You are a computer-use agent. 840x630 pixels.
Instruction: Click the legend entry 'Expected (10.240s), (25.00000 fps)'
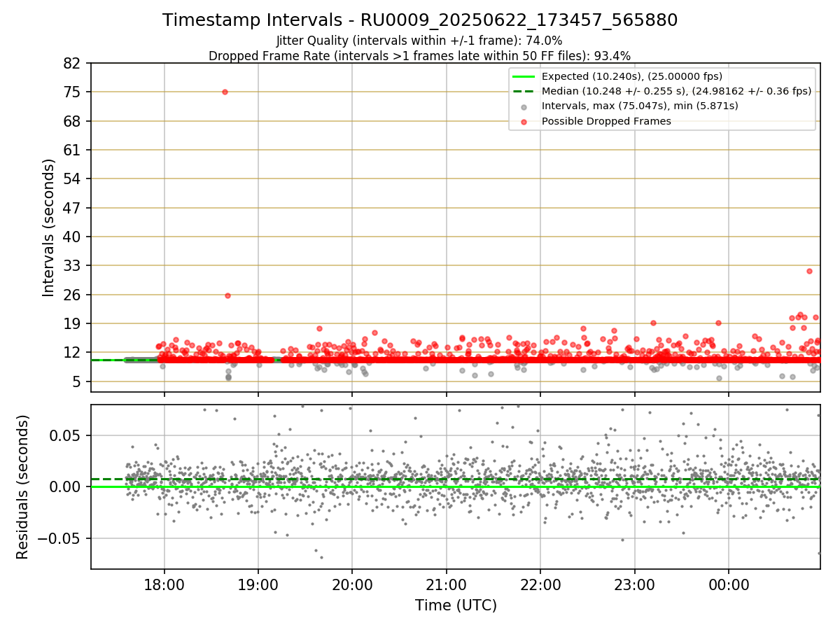pos(632,76)
